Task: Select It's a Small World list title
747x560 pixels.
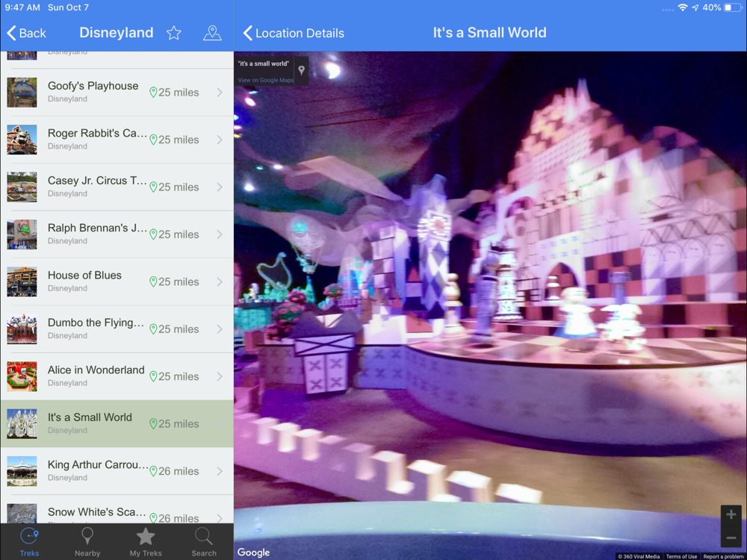Action: tap(90, 417)
